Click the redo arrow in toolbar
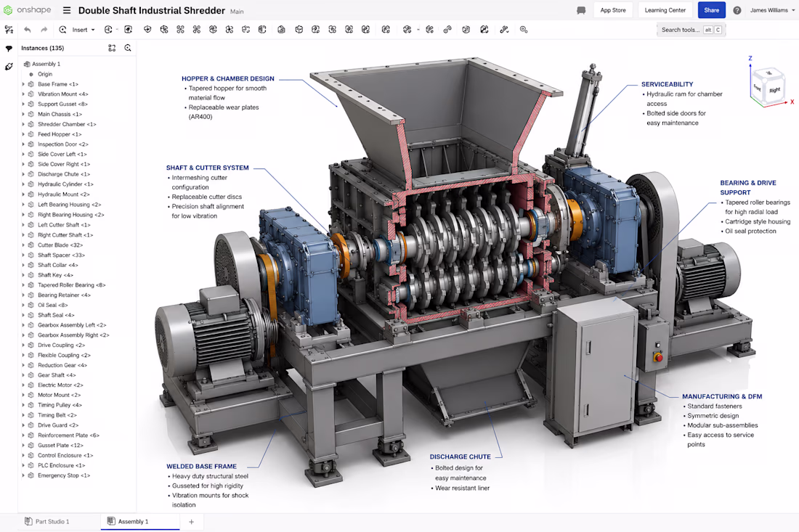 (x=44, y=30)
